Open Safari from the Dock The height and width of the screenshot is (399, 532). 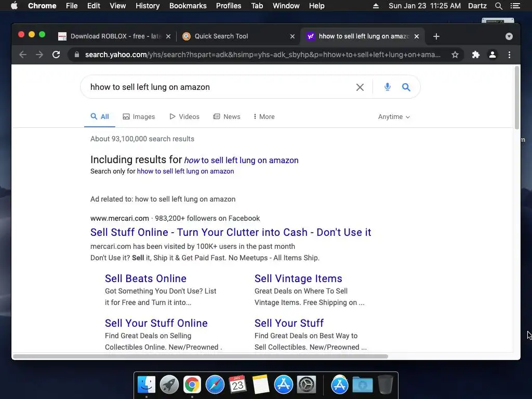pyautogui.click(x=215, y=385)
